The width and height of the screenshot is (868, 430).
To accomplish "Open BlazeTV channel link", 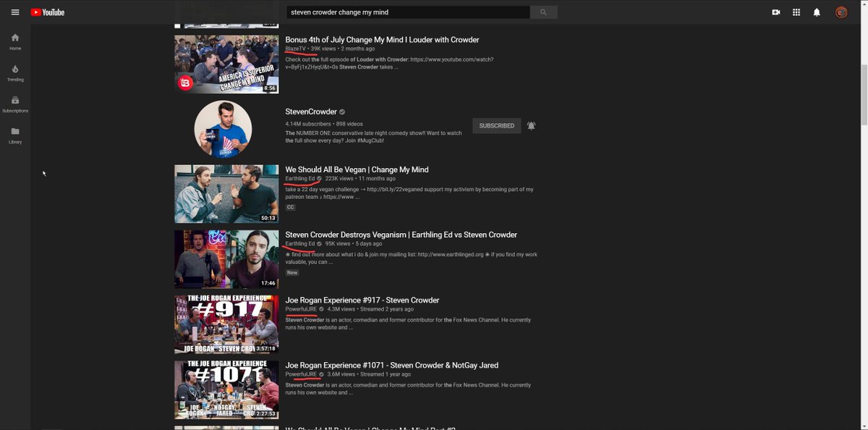I will [295, 49].
